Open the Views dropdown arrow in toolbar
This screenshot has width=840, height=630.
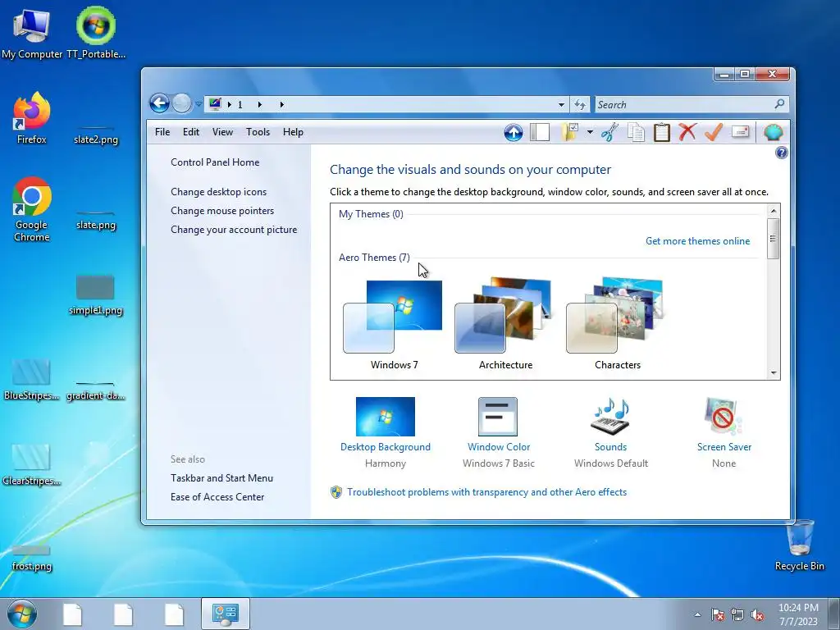(x=590, y=132)
